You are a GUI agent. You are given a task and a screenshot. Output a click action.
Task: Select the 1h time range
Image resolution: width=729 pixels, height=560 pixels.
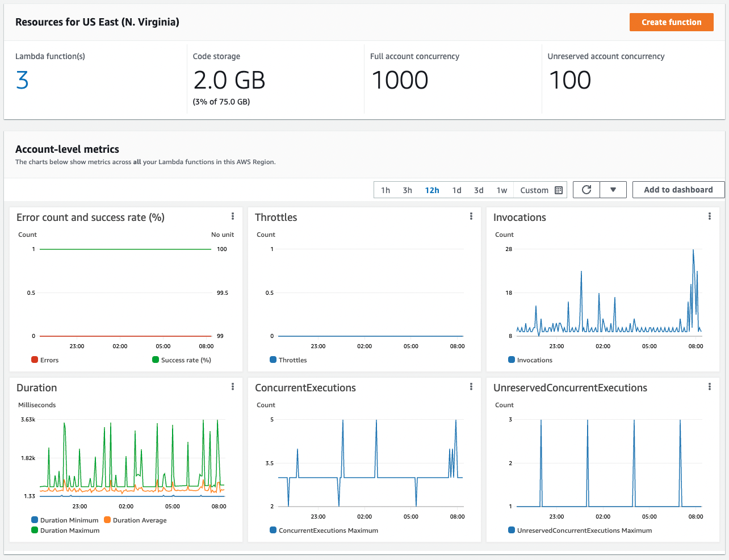(x=386, y=190)
